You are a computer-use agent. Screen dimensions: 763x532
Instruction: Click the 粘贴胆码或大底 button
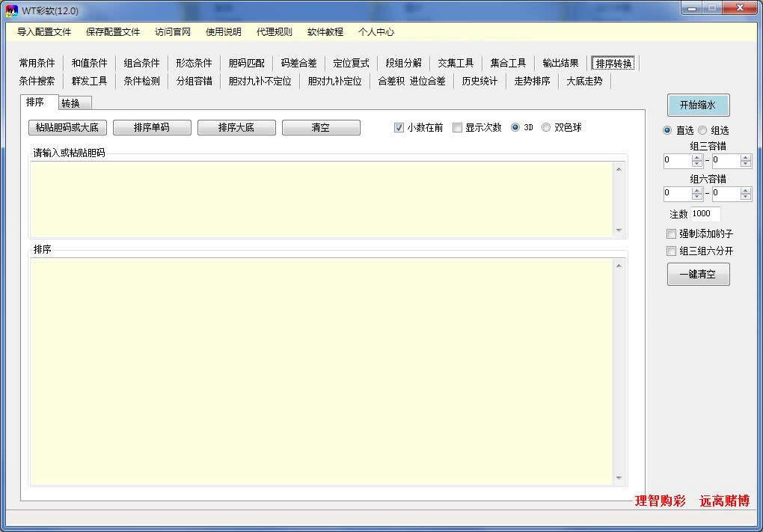tap(67, 127)
